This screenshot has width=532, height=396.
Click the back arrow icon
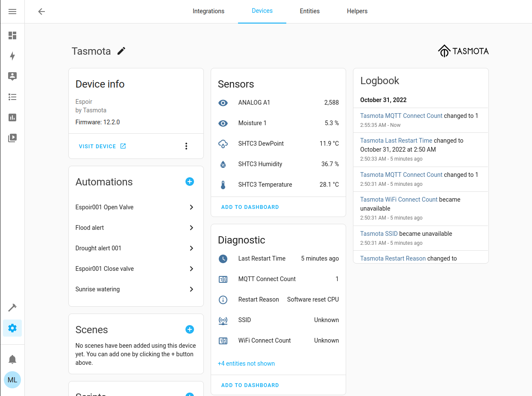tap(41, 12)
